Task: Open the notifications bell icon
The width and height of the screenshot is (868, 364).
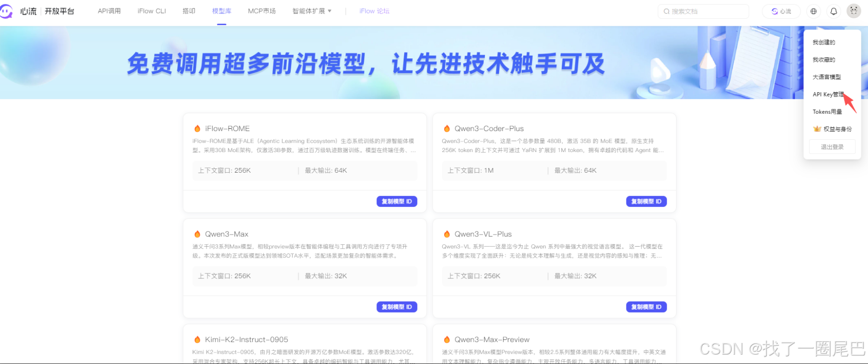Action: (834, 11)
